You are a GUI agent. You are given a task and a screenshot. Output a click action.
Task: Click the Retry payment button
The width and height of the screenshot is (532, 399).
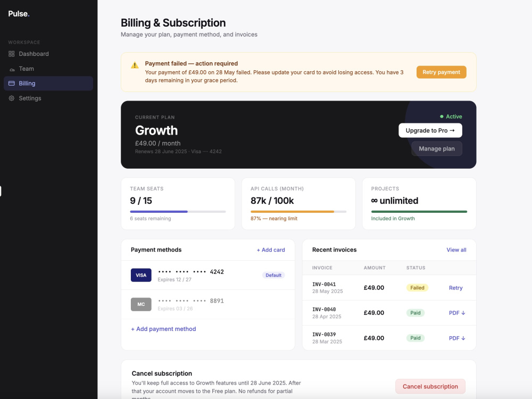coord(441,72)
